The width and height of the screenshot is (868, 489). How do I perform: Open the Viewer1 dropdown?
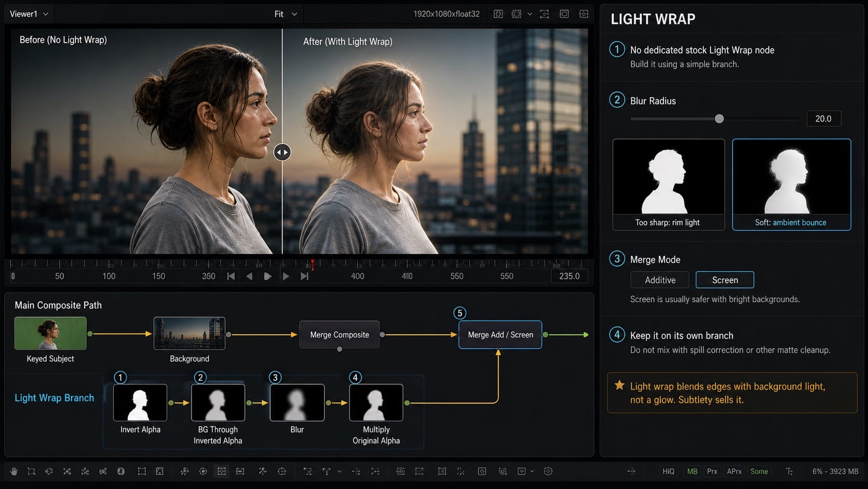[x=29, y=14]
